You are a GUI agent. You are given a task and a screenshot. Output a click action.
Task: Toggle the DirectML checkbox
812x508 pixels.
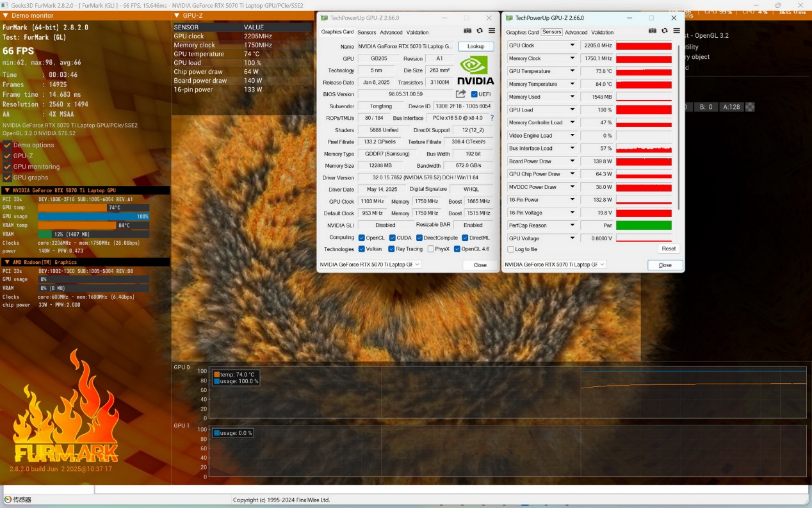(465, 238)
